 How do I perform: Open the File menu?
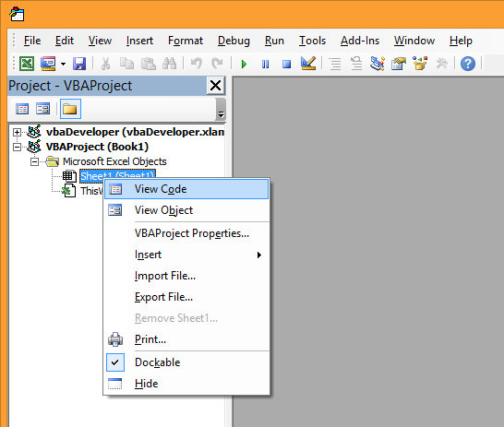(32, 41)
